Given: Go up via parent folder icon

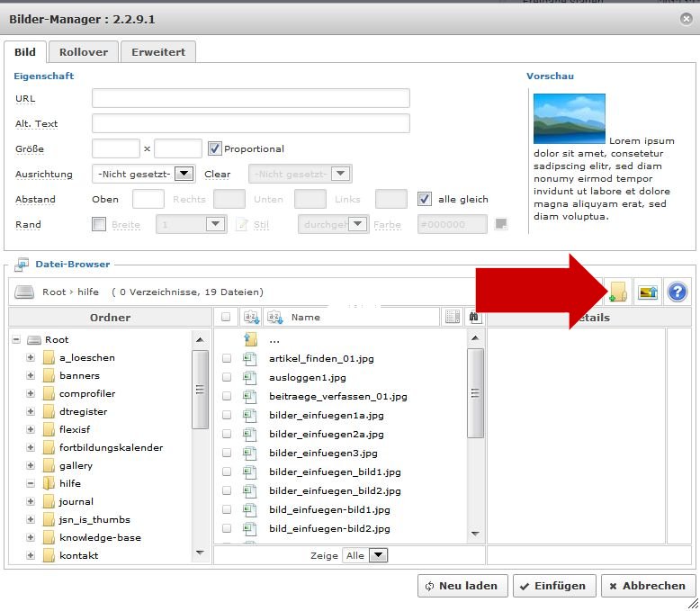Looking at the screenshot, I should coord(251,339).
